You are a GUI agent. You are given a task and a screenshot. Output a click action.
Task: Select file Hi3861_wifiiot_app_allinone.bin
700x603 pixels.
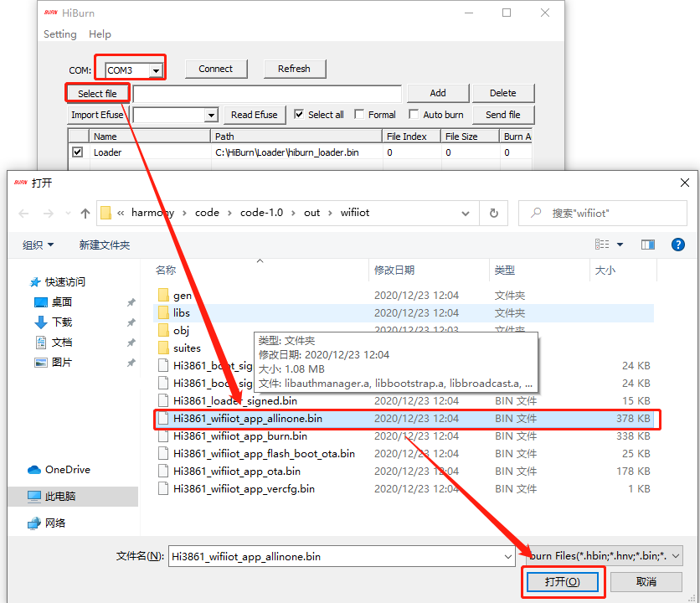[404, 419]
